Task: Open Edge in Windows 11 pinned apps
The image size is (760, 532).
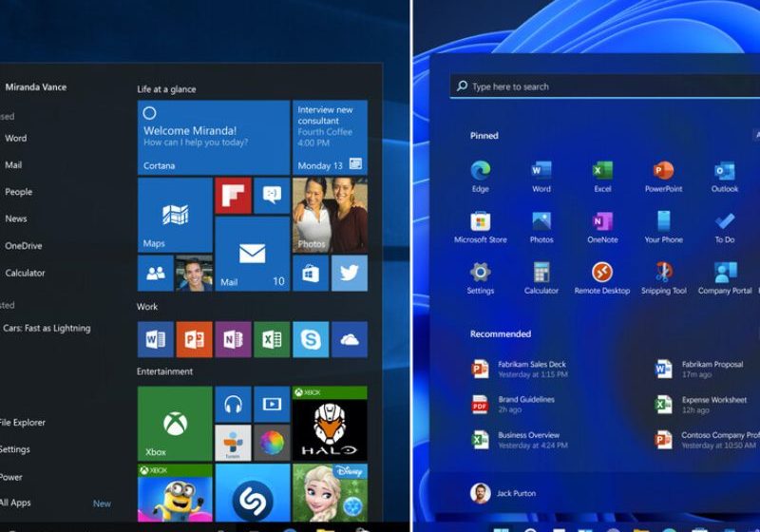Action: pos(481,177)
